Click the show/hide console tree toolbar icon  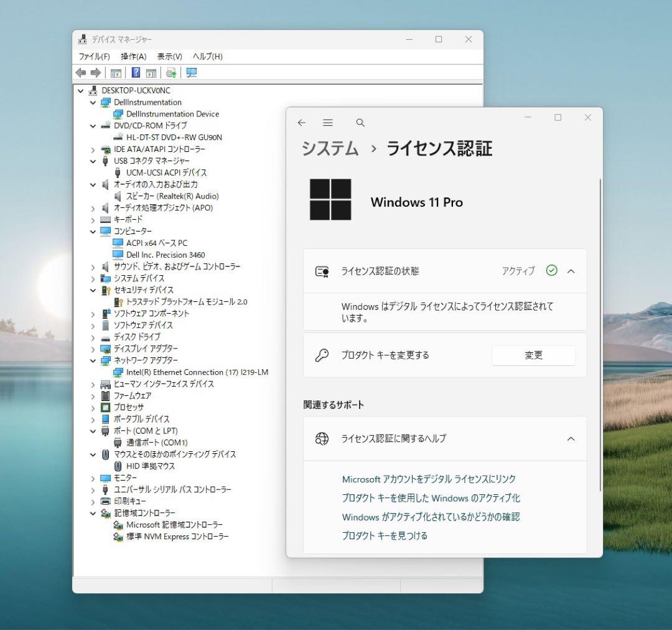[116, 73]
